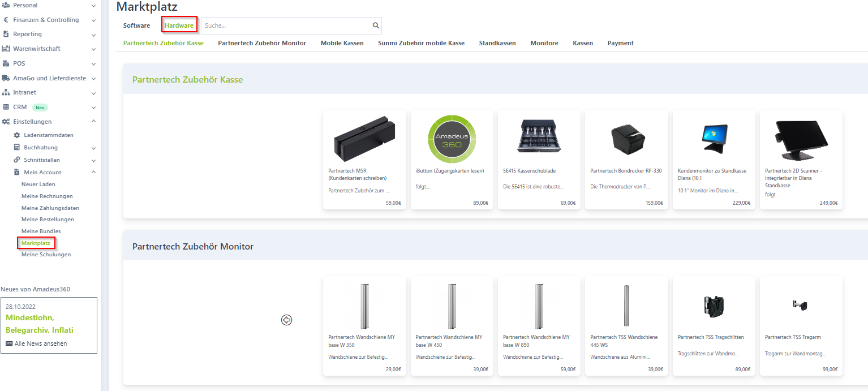Expand the POS chevron
Viewport: 868px width, 391px height.
click(x=93, y=64)
